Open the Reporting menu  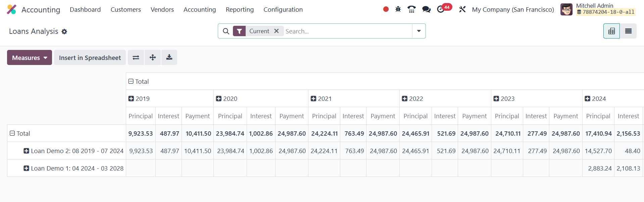(x=240, y=10)
